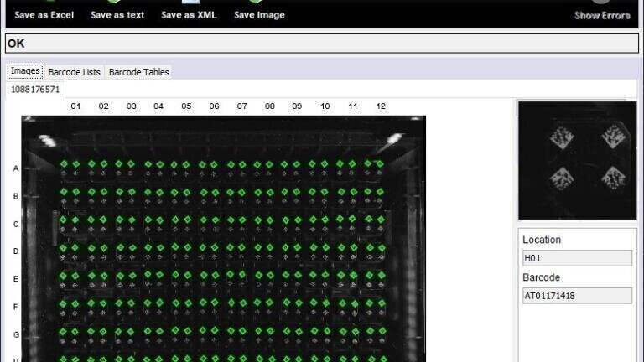Click row label C
Viewport: 644px width, 362px height.
pyautogui.click(x=16, y=224)
